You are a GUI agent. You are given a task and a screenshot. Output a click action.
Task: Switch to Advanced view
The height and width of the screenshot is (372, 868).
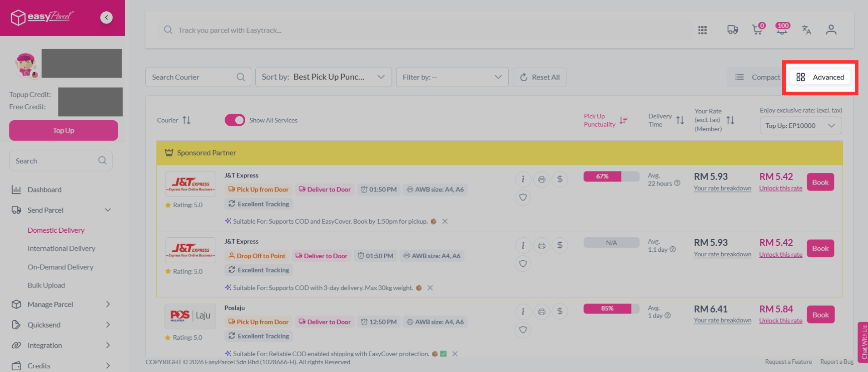[820, 77]
